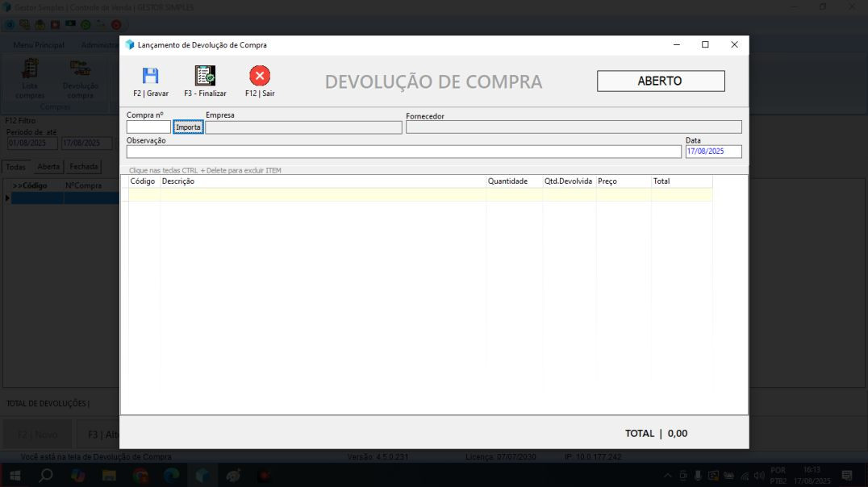
Task: Switch to the Todas filter tab
Action: tap(16, 166)
